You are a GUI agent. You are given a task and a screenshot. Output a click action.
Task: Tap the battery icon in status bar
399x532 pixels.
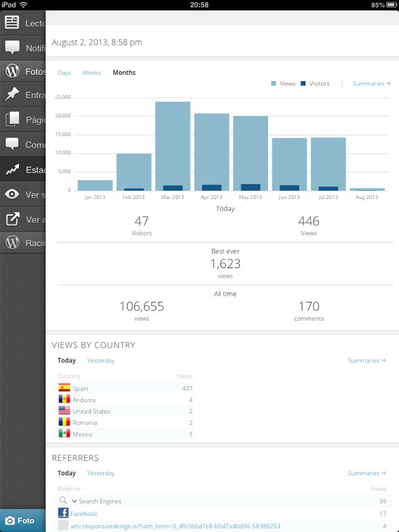[392, 5]
